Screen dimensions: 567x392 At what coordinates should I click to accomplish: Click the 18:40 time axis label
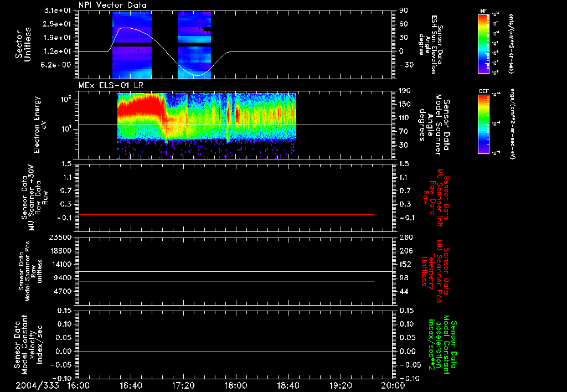(x=288, y=385)
